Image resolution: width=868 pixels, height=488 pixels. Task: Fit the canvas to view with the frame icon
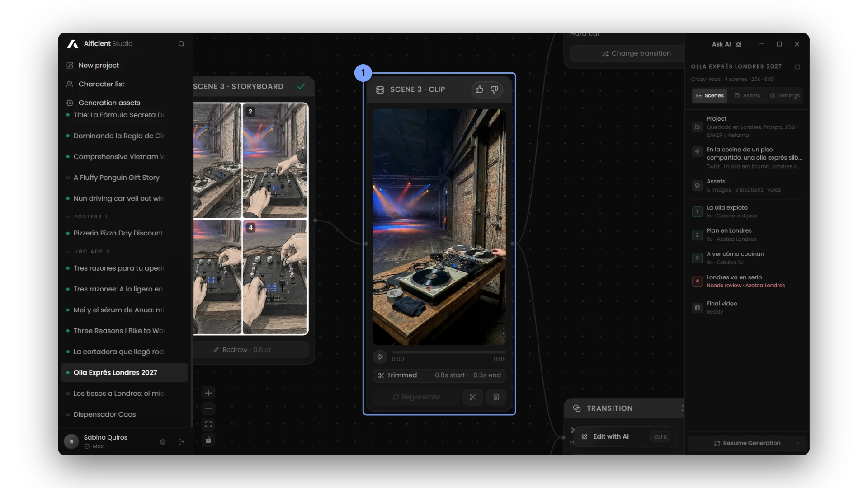208,424
